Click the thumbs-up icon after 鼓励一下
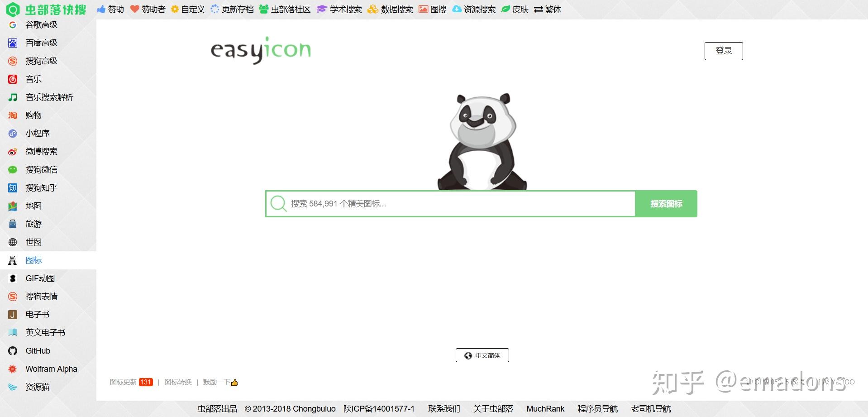This screenshot has width=868, height=417. click(x=234, y=383)
